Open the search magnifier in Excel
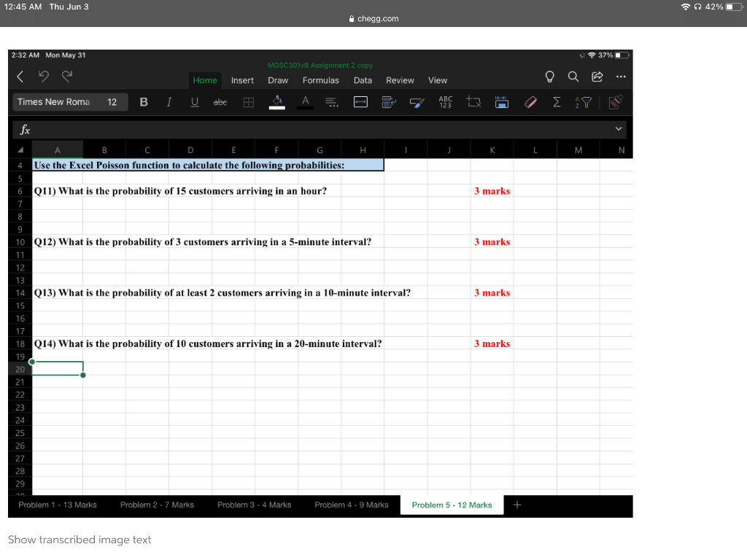747x560 pixels. [573, 77]
